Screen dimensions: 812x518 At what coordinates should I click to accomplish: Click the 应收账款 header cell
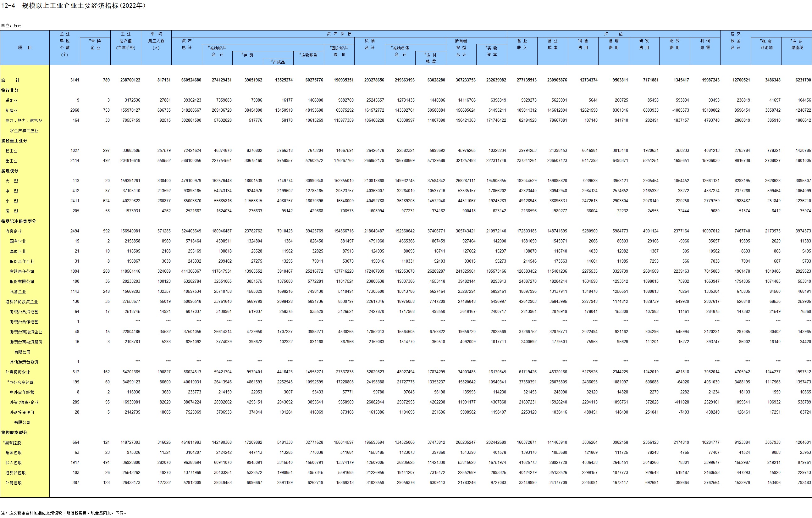308,55
